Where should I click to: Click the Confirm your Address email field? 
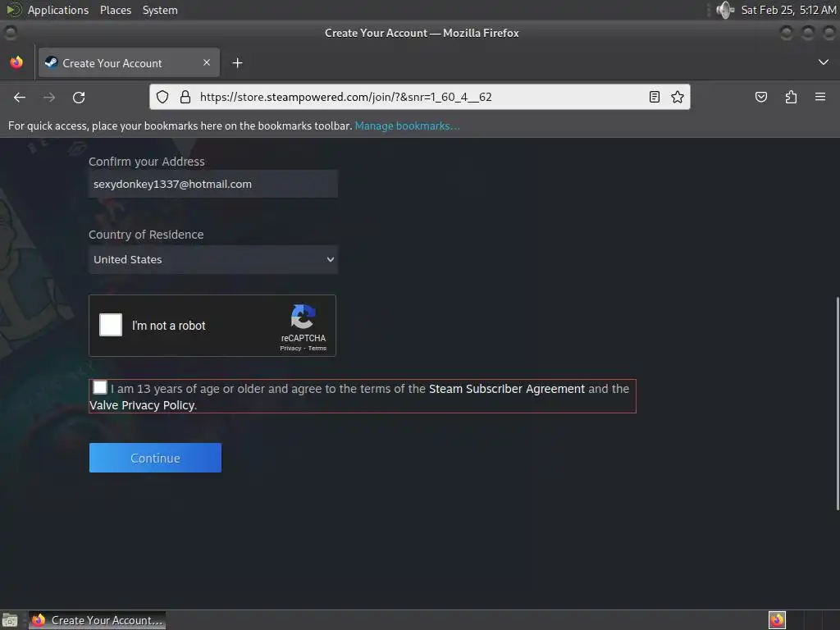point(213,185)
